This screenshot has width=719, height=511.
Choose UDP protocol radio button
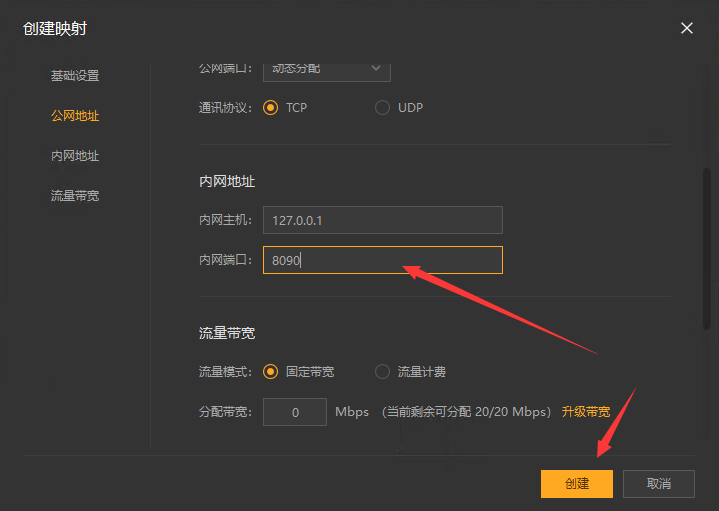point(382,108)
